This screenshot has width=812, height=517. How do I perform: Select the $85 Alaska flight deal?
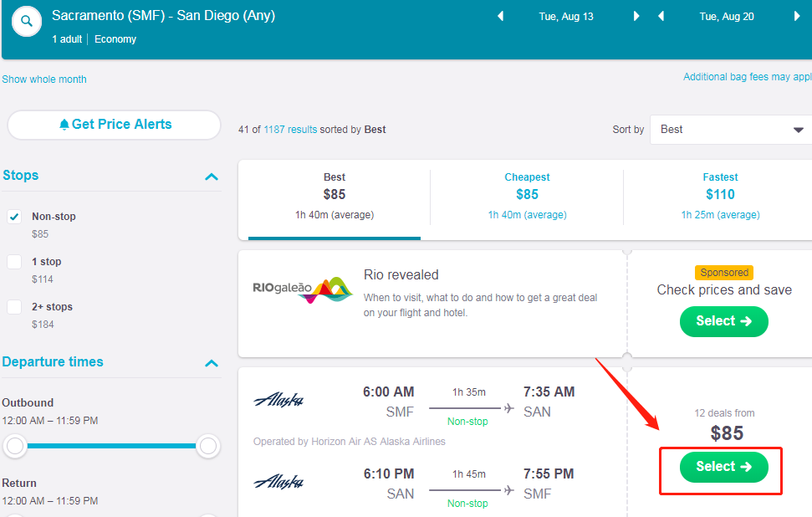click(x=723, y=467)
